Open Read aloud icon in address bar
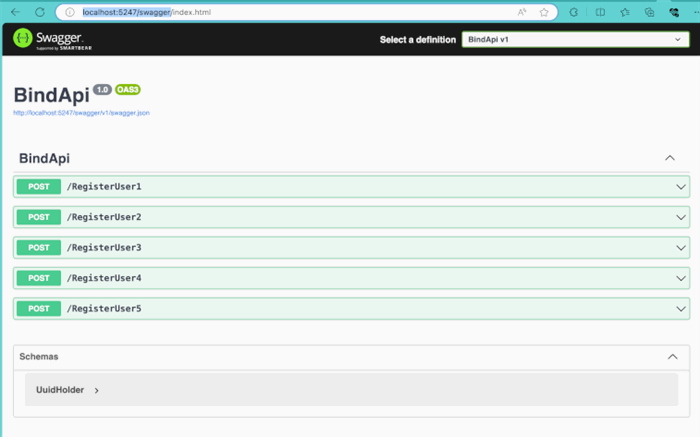This screenshot has height=437, width=700. click(x=521, y=12)
